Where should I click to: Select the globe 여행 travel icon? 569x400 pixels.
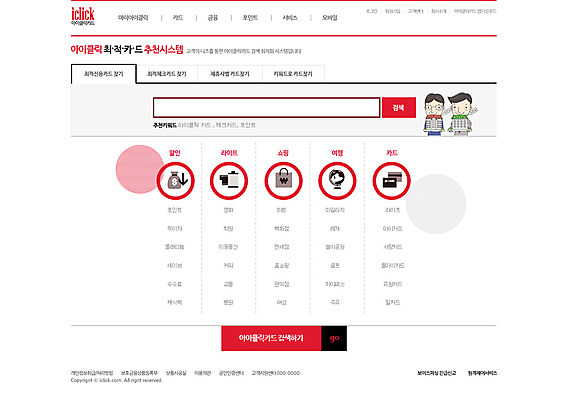337,181
